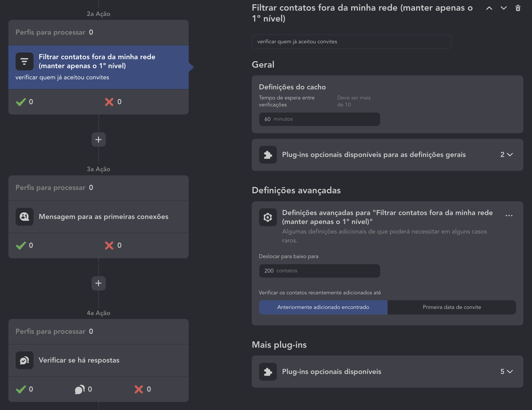Edit the cache wait time minutes field
Image resolution: width=532 pixels, height=410 pixels.
click(319, 119)
